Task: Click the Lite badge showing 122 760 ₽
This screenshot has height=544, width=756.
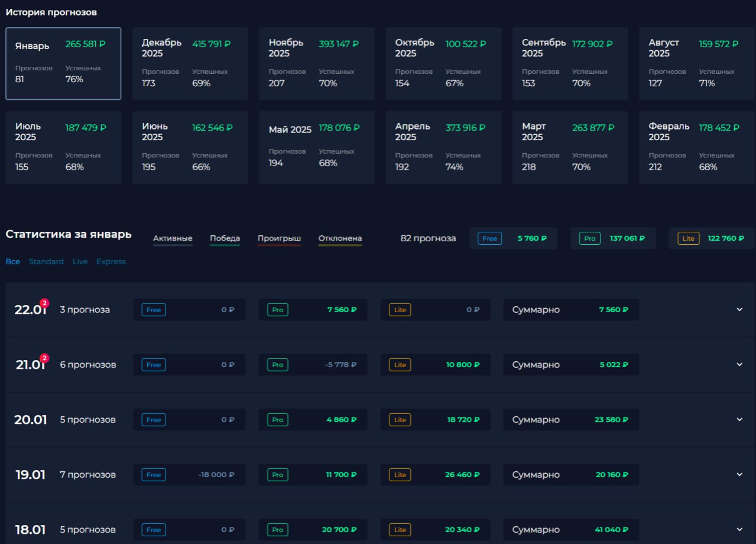Action: [688, 238]
